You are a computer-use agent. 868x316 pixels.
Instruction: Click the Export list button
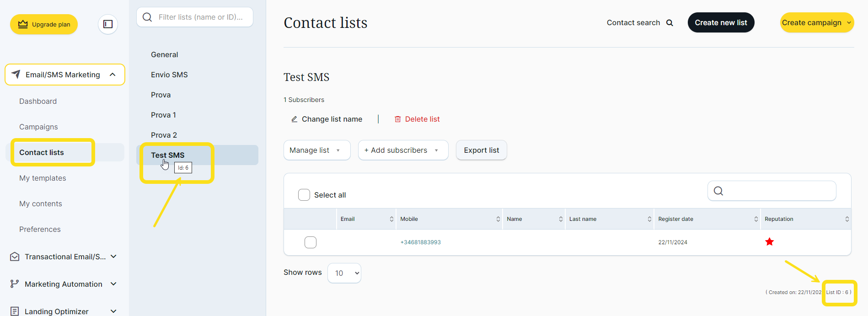pyautogui.click(x=481, y=150)
